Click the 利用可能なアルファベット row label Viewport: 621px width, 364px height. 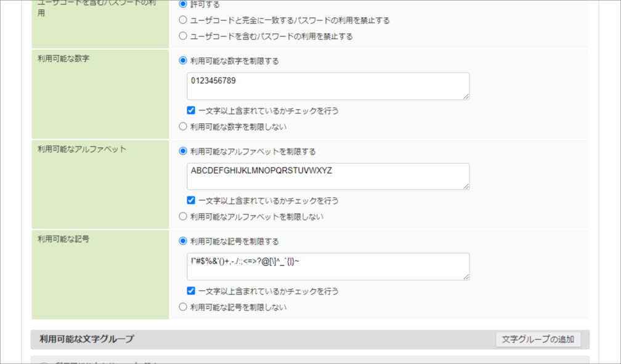pyautogui.click(x=81, y=148)
